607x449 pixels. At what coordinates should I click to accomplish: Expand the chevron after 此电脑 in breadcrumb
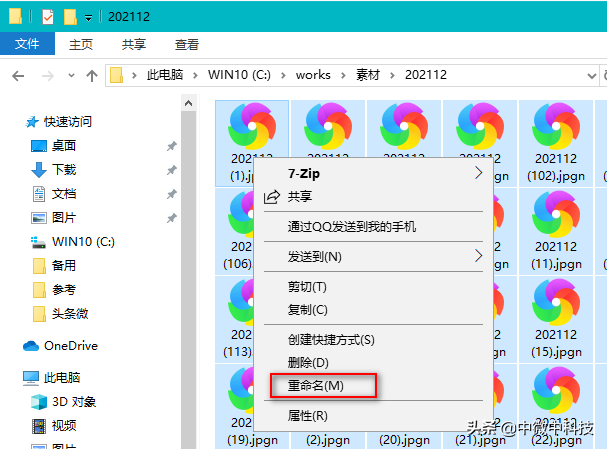coord(195,75)
